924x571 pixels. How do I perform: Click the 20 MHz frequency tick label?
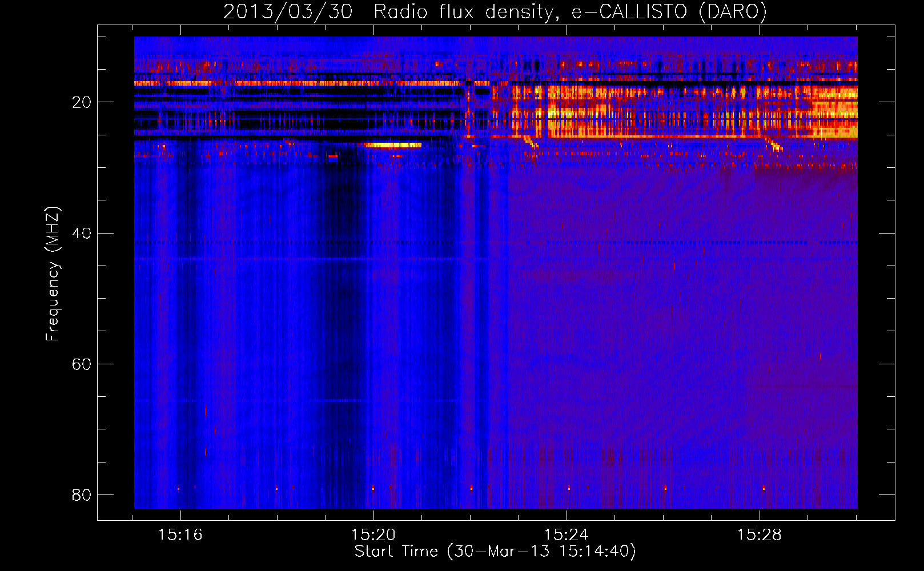[x=82, y=102]
